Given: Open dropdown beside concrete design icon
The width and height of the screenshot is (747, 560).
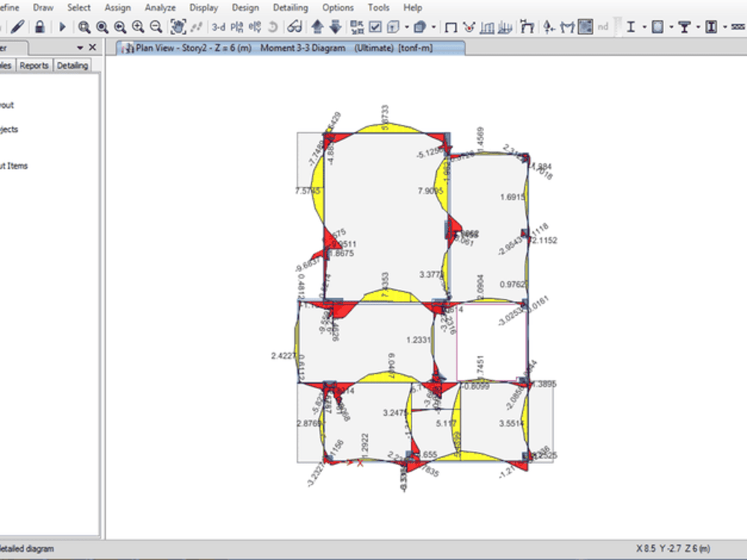Looking at the screenshot, I should point(671,27).
